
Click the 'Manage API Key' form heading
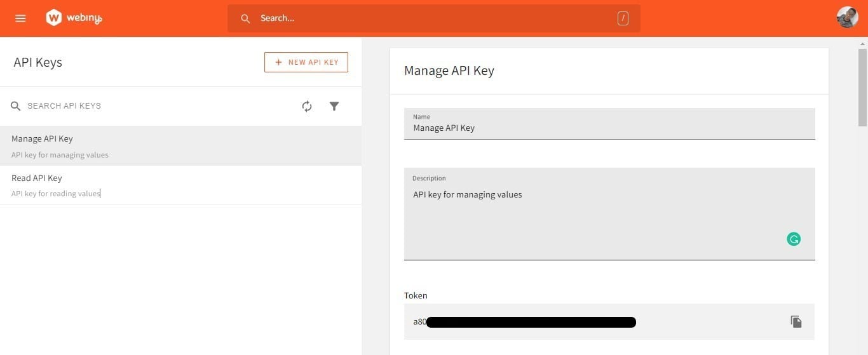click(449, 70)
